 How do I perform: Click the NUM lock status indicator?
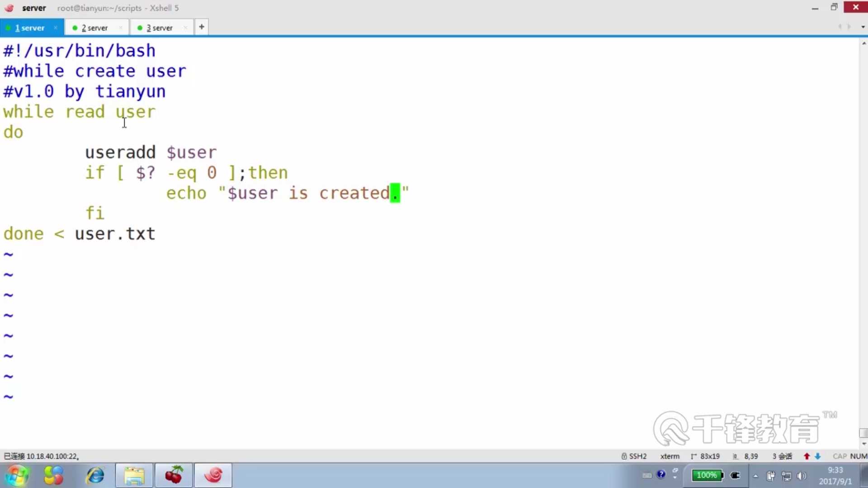(x=860, y=456)
